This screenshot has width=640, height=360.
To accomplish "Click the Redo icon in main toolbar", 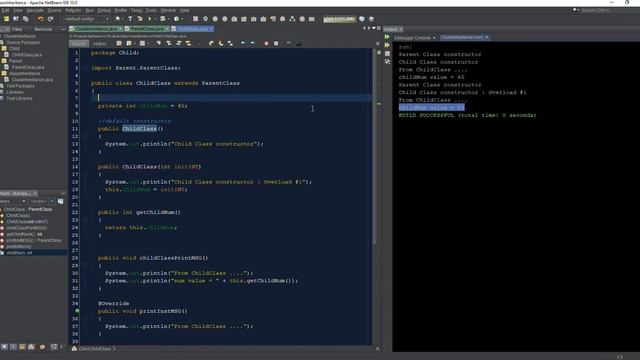I will pos(50,19).
